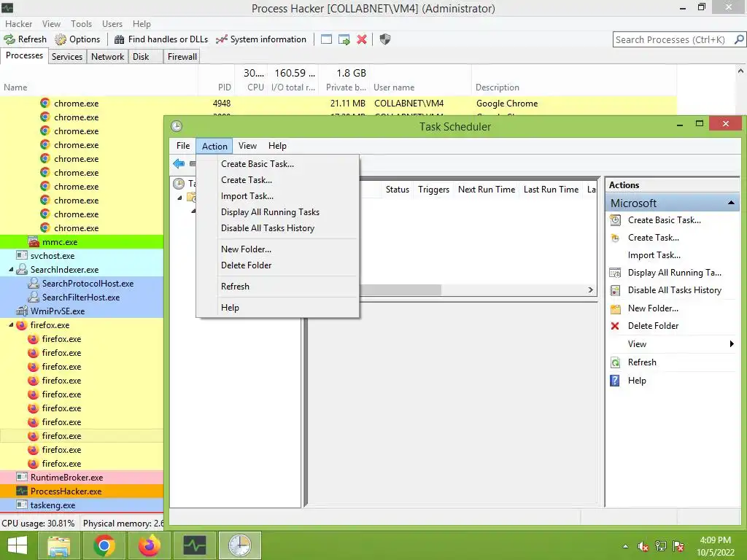
Task: Switch to Services tab
Action: pos(66,57)
